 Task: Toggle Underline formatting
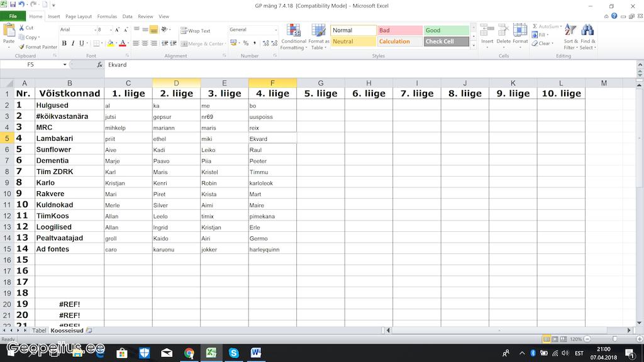tap(82, 43)
